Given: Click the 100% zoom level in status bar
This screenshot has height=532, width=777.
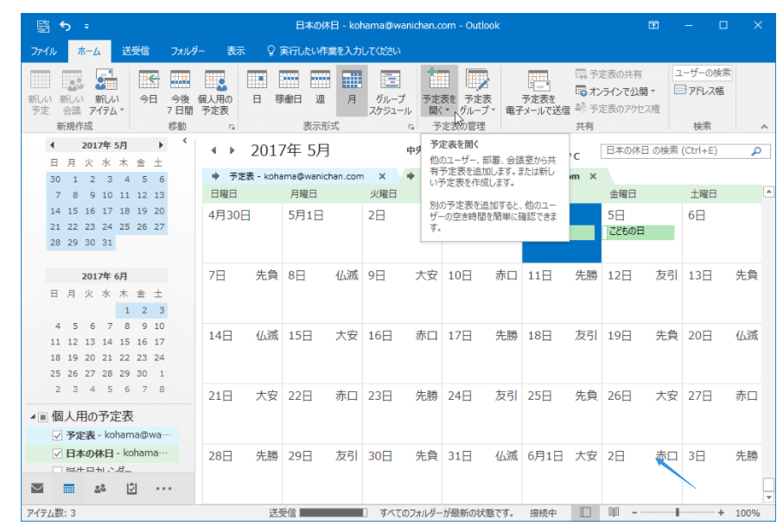Looking at the screenshot, I should (748, 513).
